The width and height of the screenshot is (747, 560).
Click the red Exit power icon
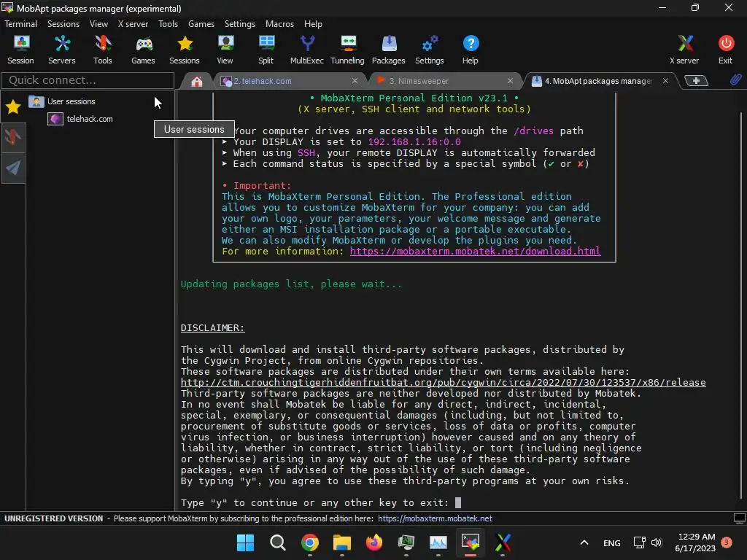point(726,50)
